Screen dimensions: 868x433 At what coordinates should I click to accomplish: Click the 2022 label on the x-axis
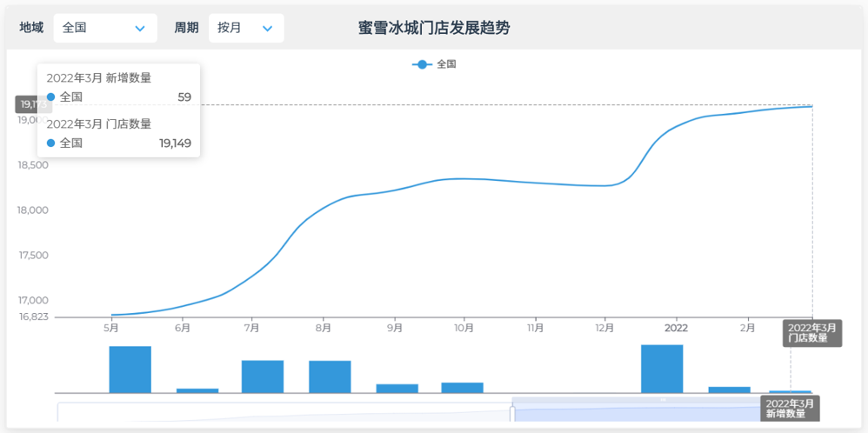coord(676,329)
